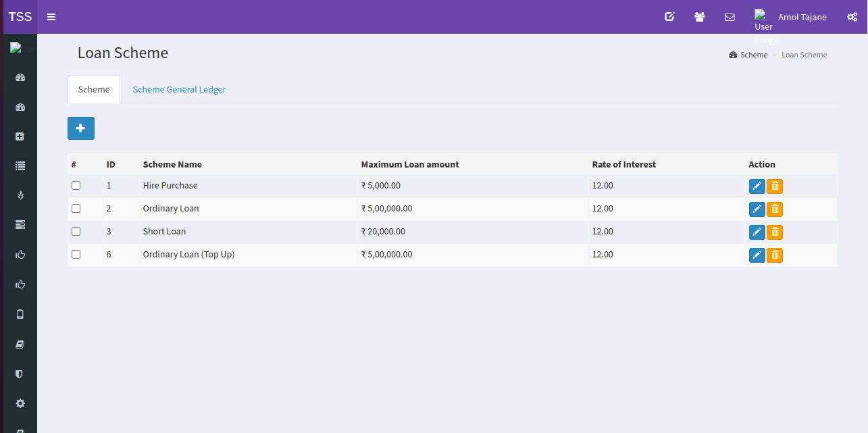The height and width of the screenshot is (433, 868).
Task: Tick the checkbox for Hire Purchase row
Action: tap(76, 186)
